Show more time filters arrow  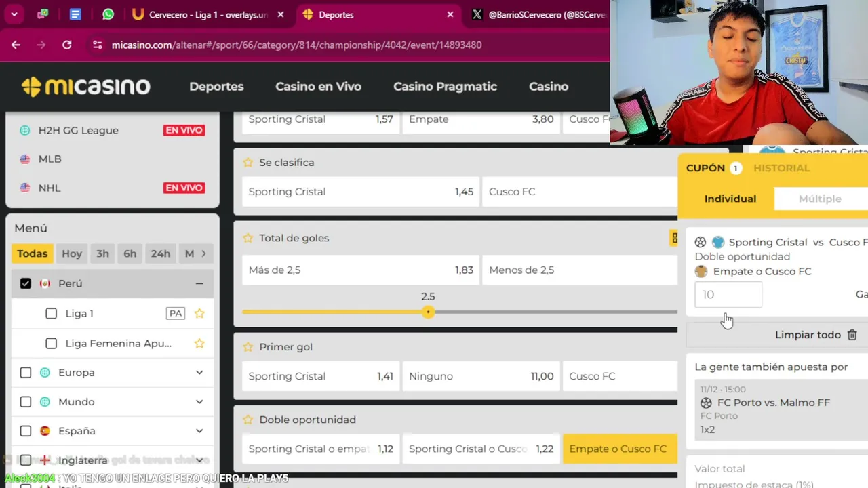[203, 253]
